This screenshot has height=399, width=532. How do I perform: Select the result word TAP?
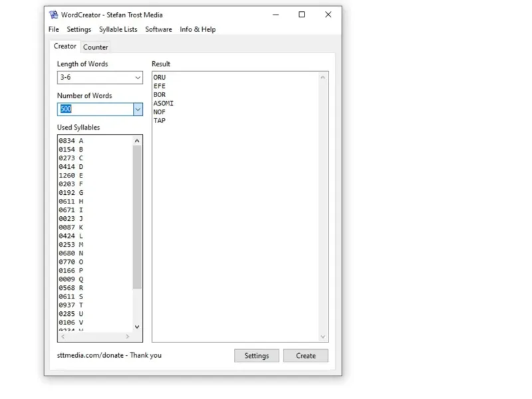[160, 121]
